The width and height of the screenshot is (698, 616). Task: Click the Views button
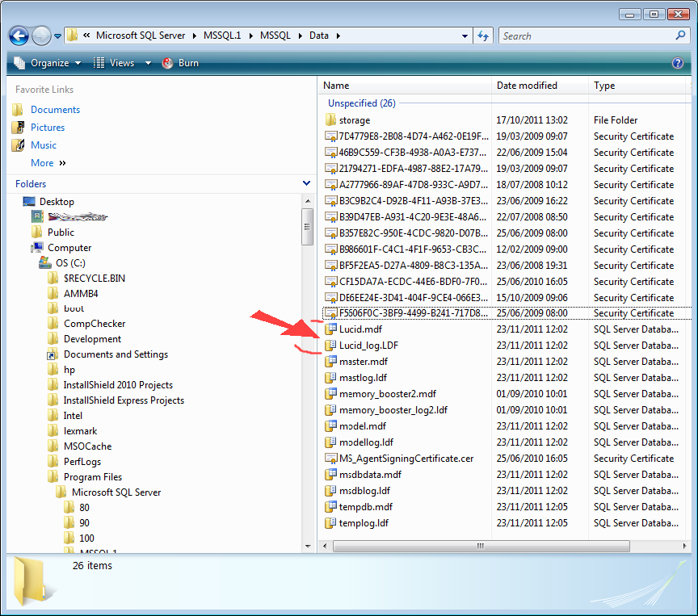[x=114, y=63]
